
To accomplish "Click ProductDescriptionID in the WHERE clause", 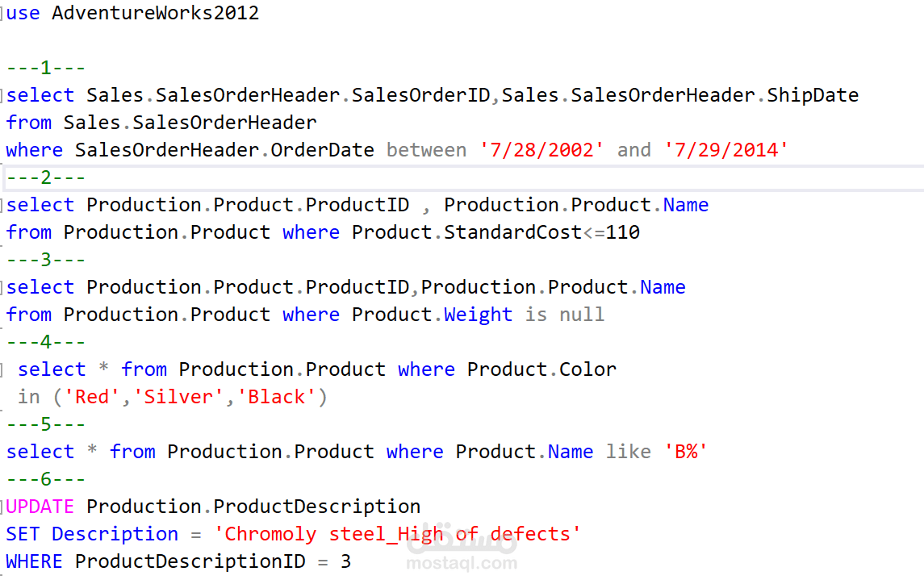I will point(190,561).
